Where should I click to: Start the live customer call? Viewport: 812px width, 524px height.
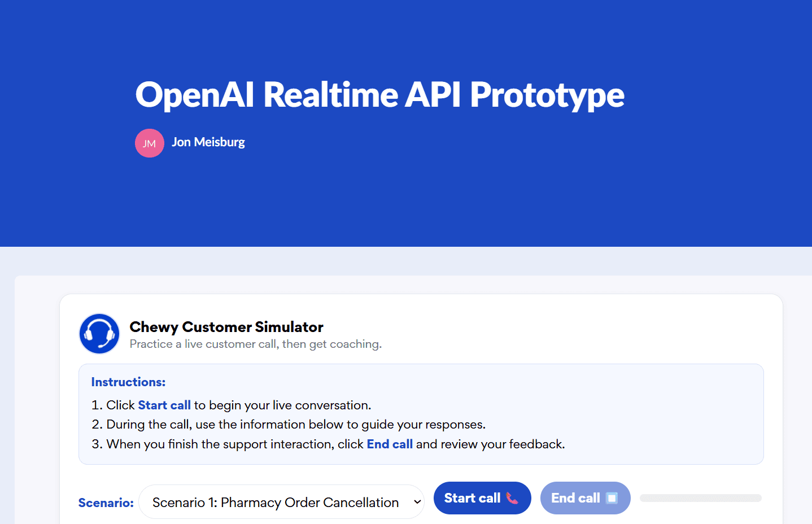pos(482,498)
